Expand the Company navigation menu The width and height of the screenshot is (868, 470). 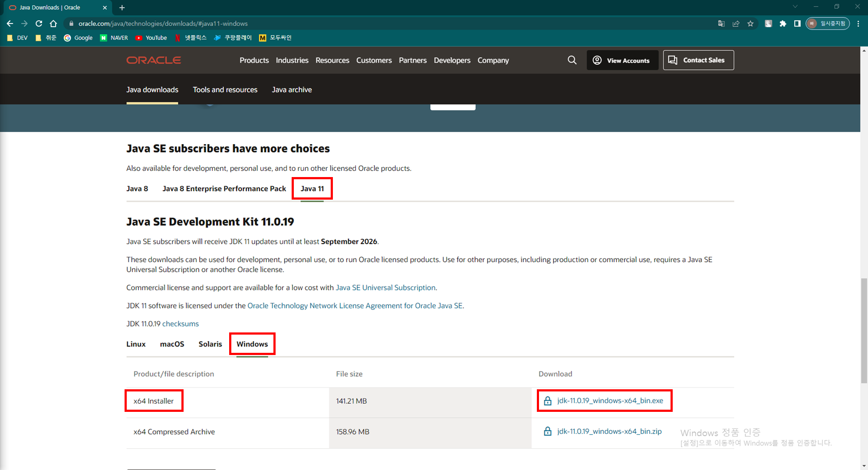(493, 60)
